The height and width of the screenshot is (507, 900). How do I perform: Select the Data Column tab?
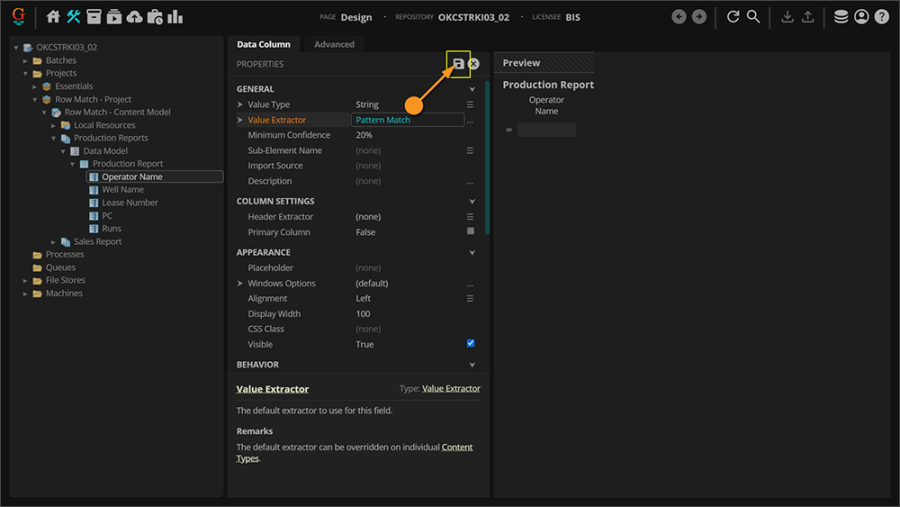click(x=263, y=44)
